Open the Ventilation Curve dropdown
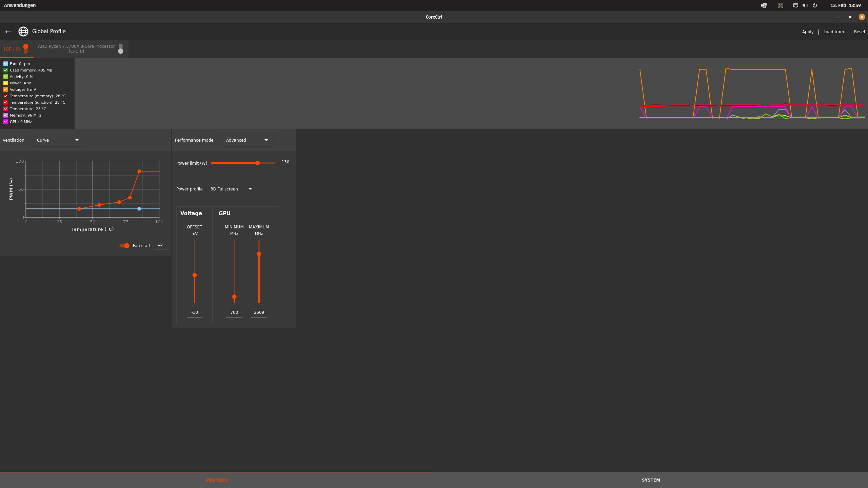The image size is (868, 488). 58,140
